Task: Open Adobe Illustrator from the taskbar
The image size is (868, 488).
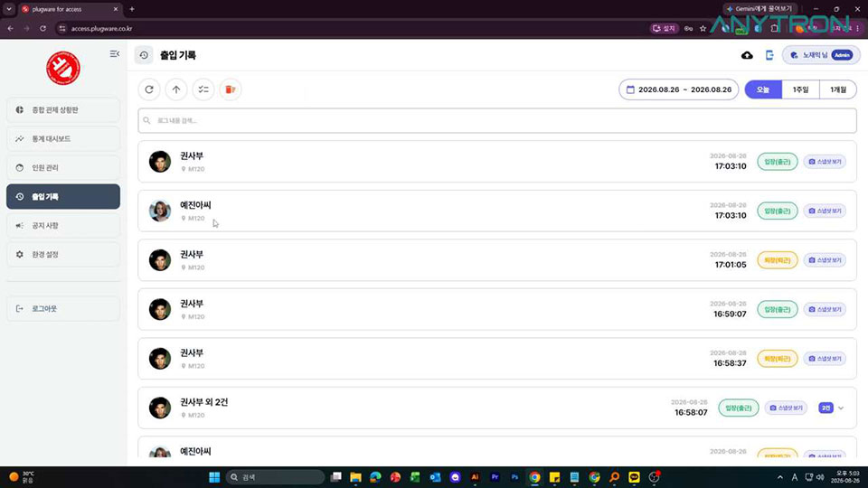Action: [x=475, y=477]
